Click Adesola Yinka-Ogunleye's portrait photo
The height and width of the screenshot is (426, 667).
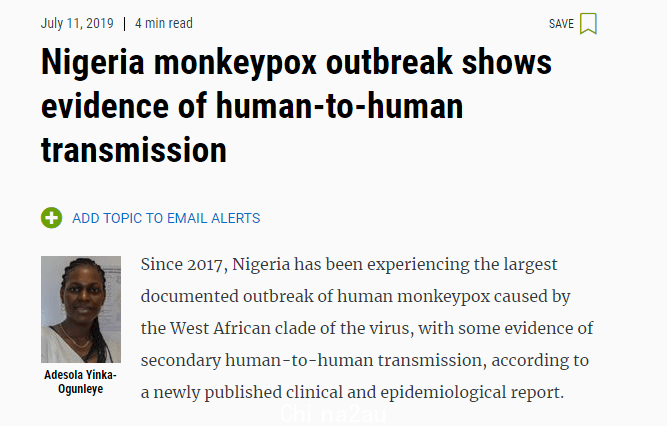pos(81,309)
